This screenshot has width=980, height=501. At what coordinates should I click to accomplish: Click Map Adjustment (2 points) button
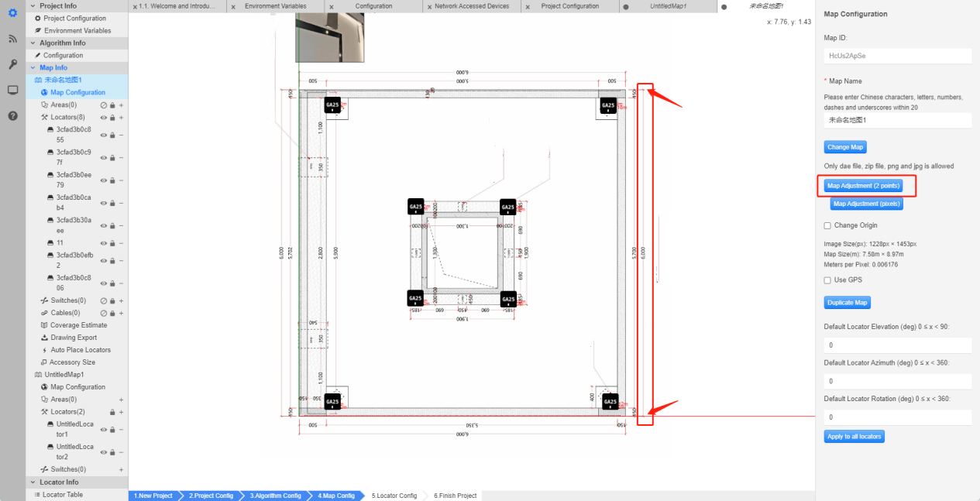(864, 186)
